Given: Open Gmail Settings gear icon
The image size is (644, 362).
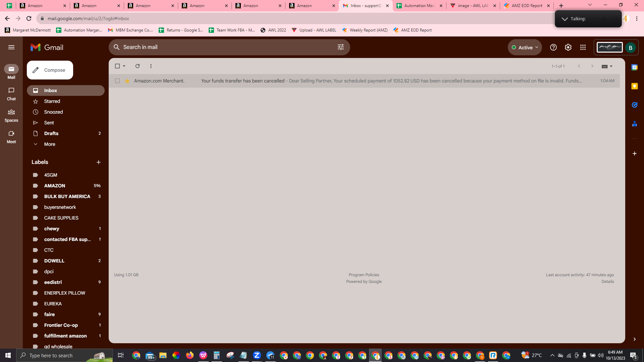Looking at the screenshot, I should (568, 47).
